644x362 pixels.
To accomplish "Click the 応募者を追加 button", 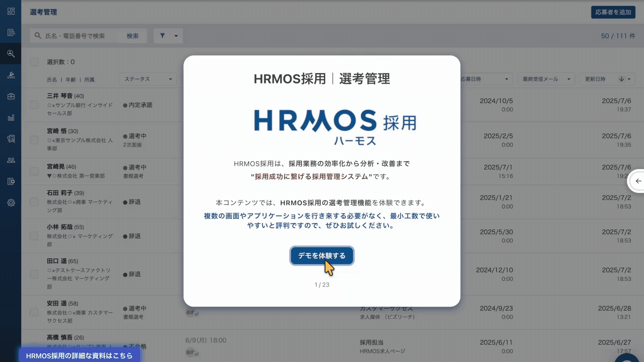I will coord(613,12).
